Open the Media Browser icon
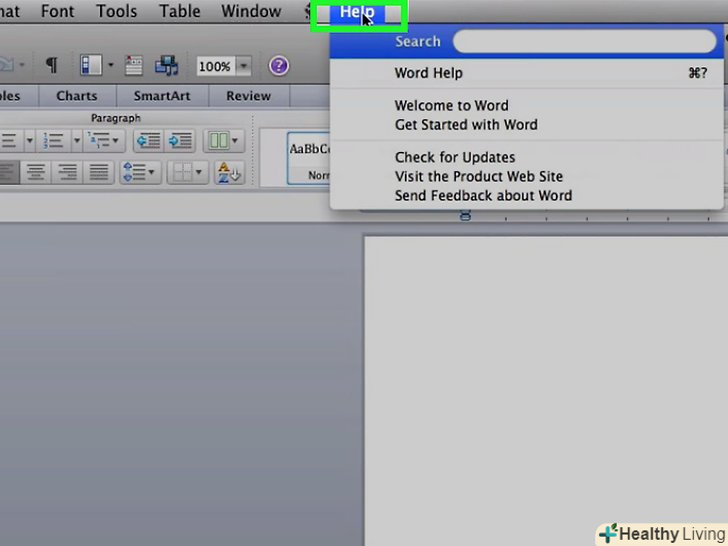728x546 pixels. (166, 65)
